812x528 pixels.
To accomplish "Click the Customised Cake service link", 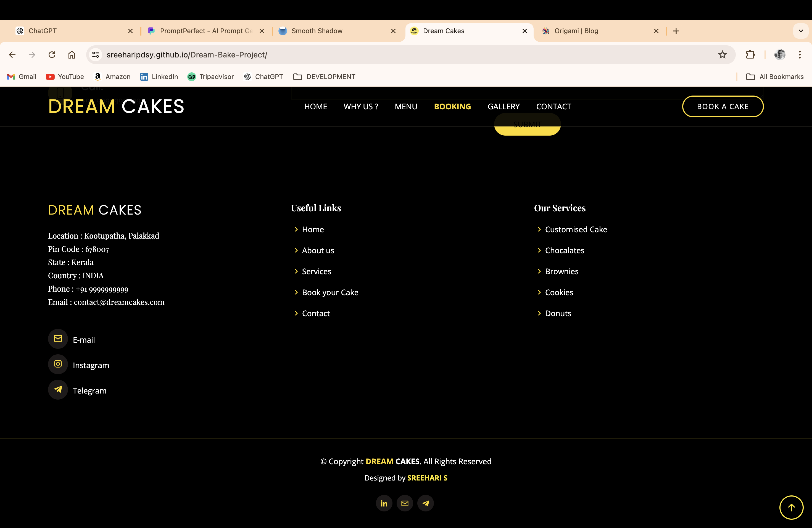I will click(x=576, y=229).
